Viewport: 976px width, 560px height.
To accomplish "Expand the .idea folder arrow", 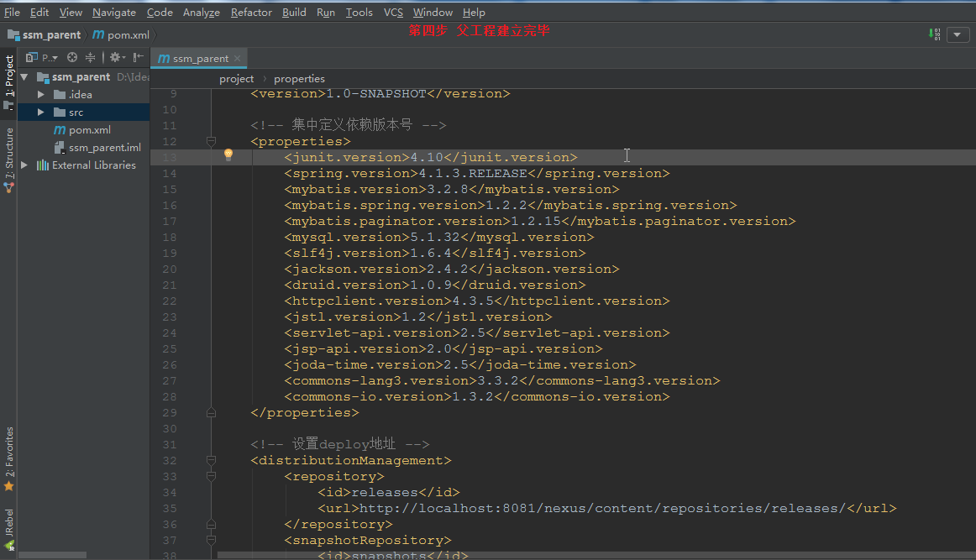I will [x=40, y=95].
